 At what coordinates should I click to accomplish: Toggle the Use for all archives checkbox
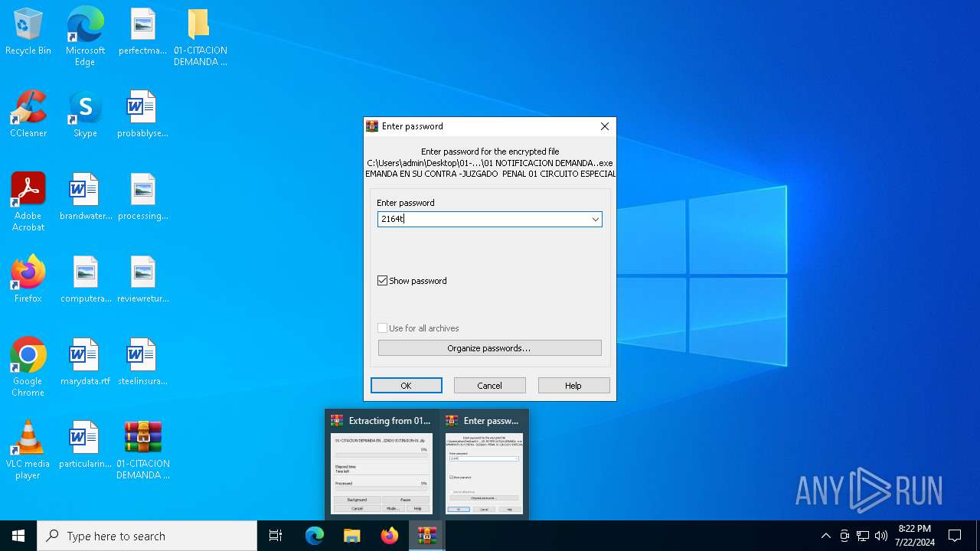coord(383,328)
